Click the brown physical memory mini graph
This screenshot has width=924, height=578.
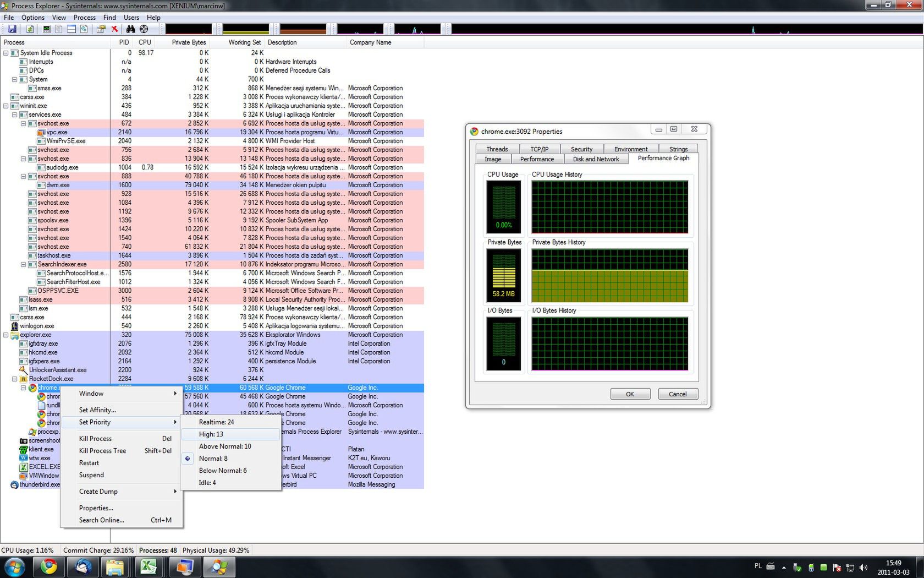303,29
